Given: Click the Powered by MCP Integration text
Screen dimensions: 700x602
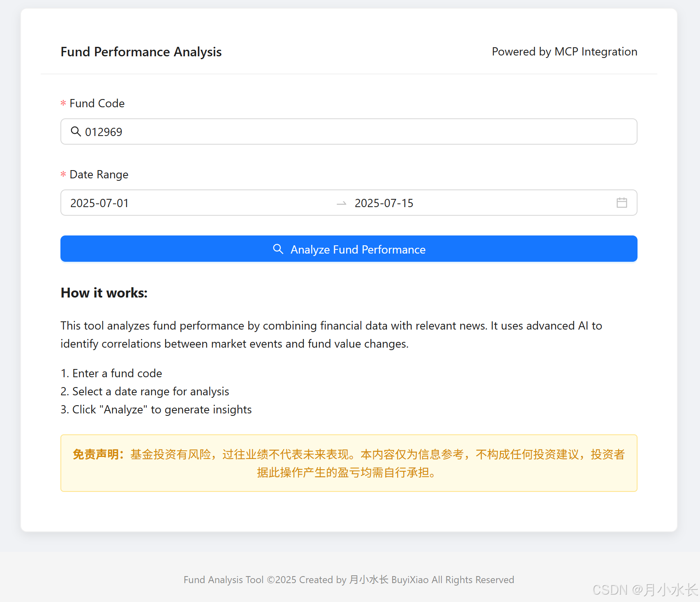Looking at the screenshot, I should pyautogui.click(x=564, y=52).
